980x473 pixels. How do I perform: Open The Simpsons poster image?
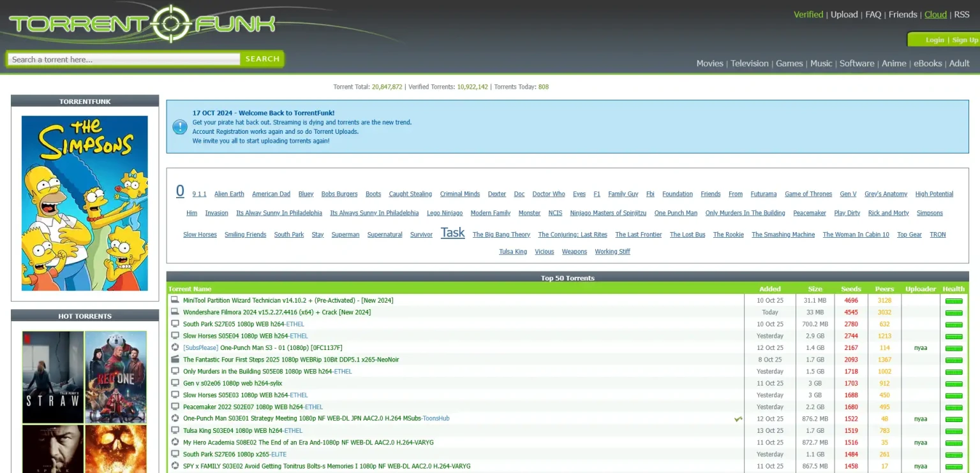click(x=85, y=203)
